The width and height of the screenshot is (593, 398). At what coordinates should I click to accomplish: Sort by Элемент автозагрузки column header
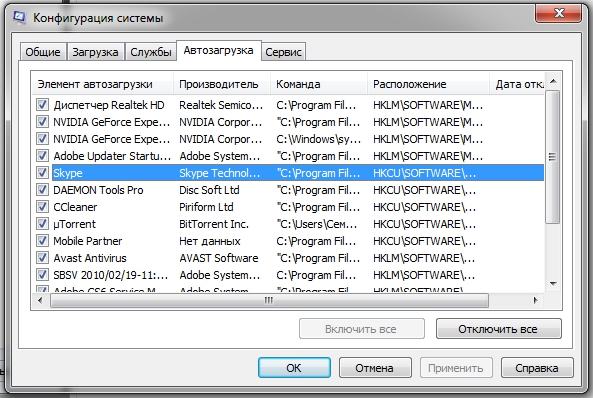103,84
